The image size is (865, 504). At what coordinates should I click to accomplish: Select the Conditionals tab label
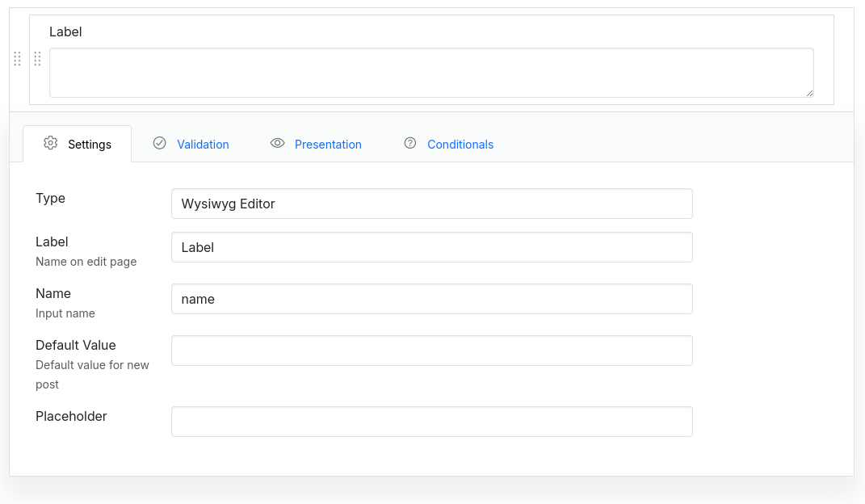(x=460, y=145)
